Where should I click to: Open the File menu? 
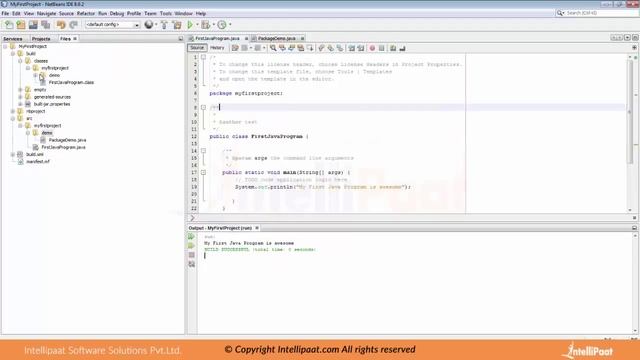pos(5,13)
